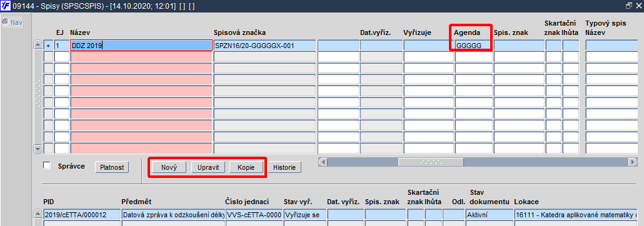Expand row with the plus sign

[x=49, y=46]
